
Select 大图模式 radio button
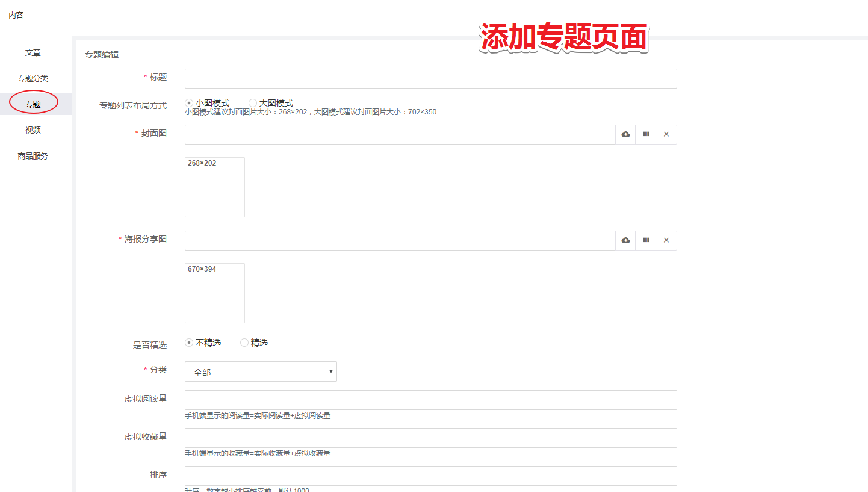(253, 103)
